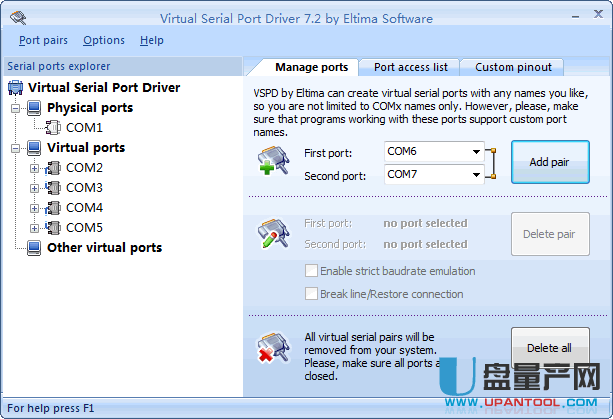Click the COM4 port connector icon
This screenshot has height=419, width=613.
[54, 208]
